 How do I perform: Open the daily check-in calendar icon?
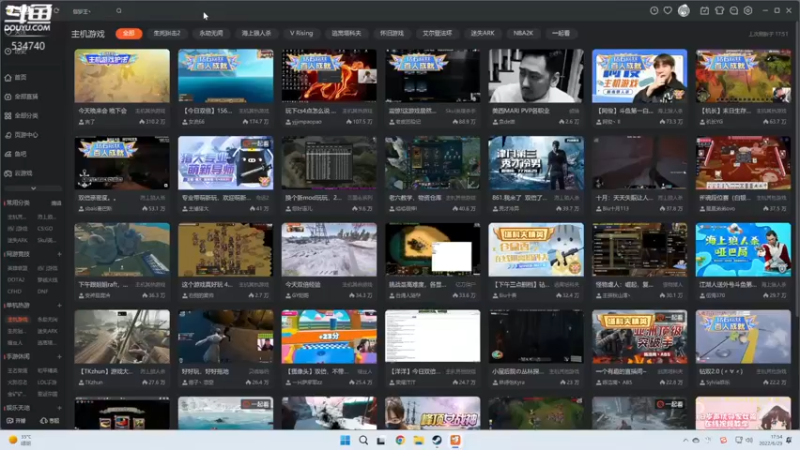tap(704, 11)
